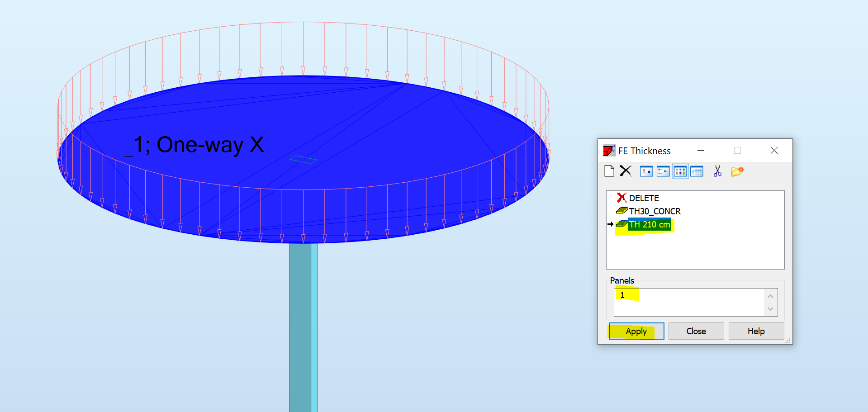Click the Help button

click(756, 331)
